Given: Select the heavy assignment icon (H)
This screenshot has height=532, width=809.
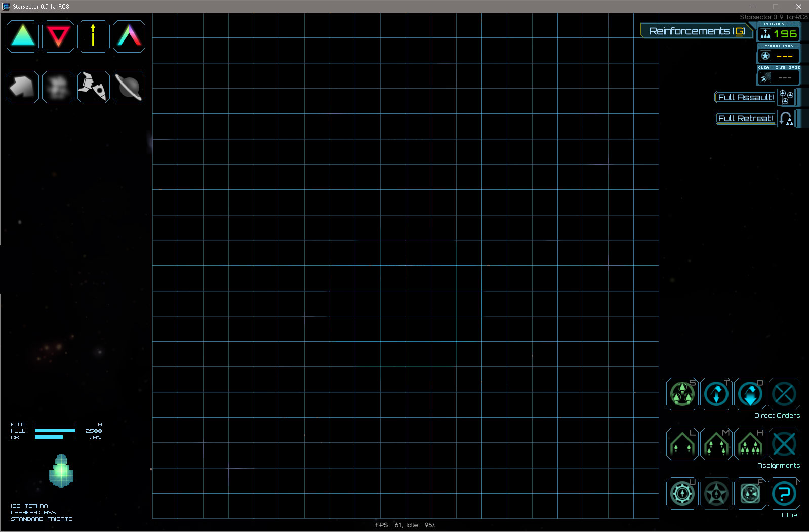Looking at the screenshot, I should (x=750, y=444).
